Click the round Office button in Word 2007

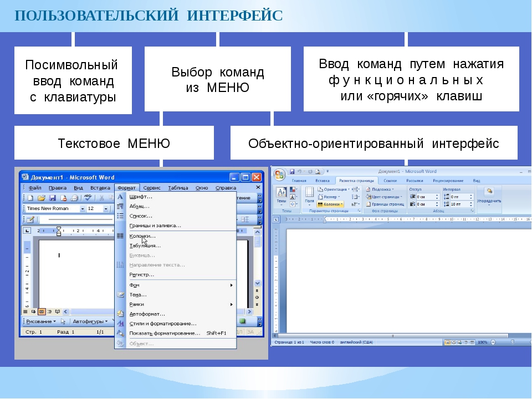(x=279, y=175)
